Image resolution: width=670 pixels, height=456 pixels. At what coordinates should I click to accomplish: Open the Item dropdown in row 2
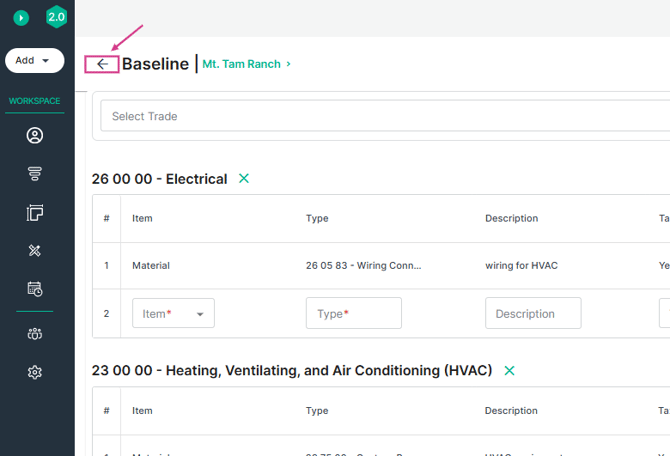click(x=173, y=313)
